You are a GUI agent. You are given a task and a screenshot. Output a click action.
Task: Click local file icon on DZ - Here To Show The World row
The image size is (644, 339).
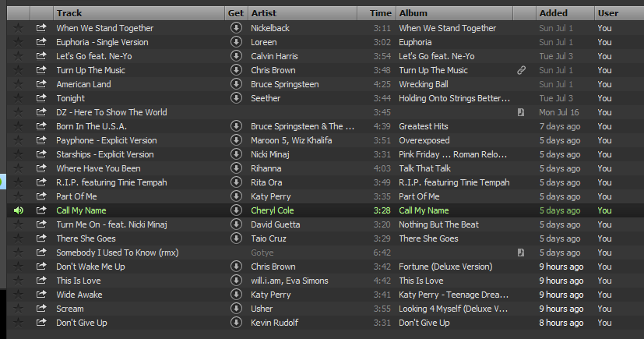[522, 112]
